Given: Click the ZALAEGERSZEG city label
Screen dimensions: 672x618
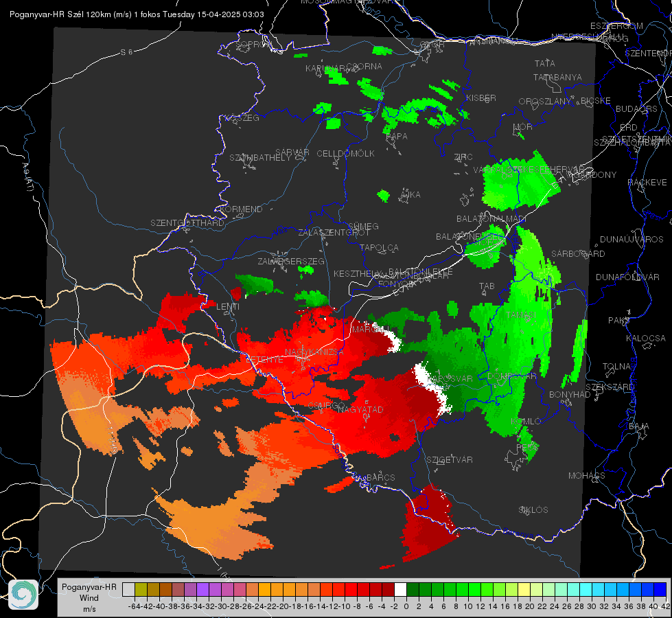Looking at the screenshot, I should click(x=291, y=261).
